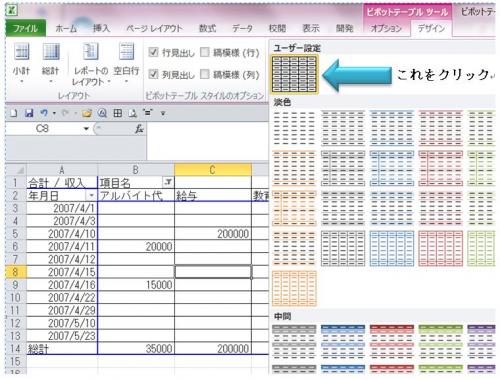Choose the blue 中間 pivot style thumbnail
The width and height of the screenshot is (500, 380).
(343, 341)
